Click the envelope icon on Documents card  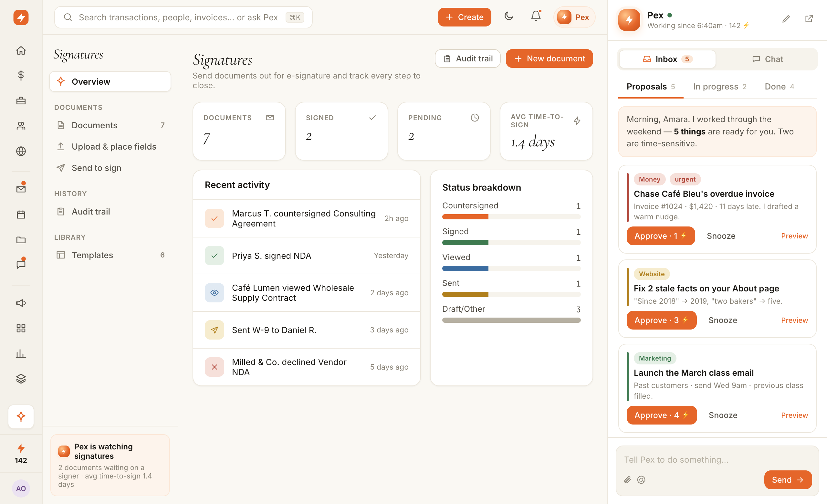pyautogui.click(x=270, y=118)
